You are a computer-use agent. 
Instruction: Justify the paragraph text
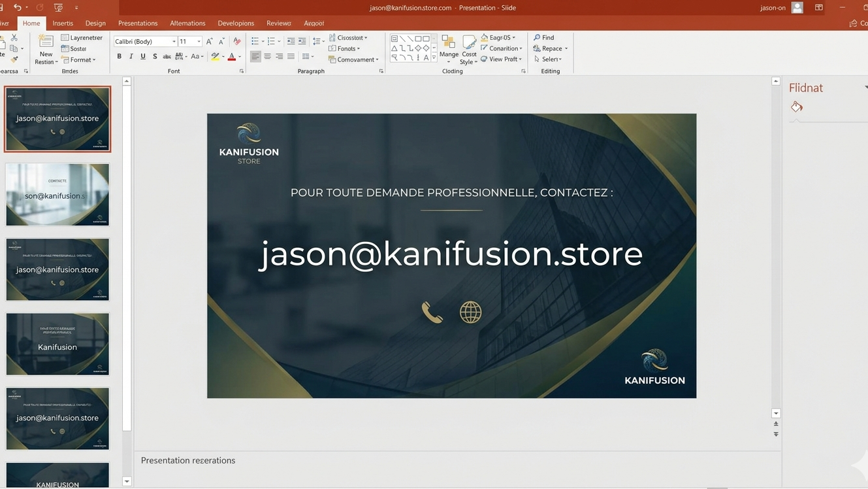291,57
